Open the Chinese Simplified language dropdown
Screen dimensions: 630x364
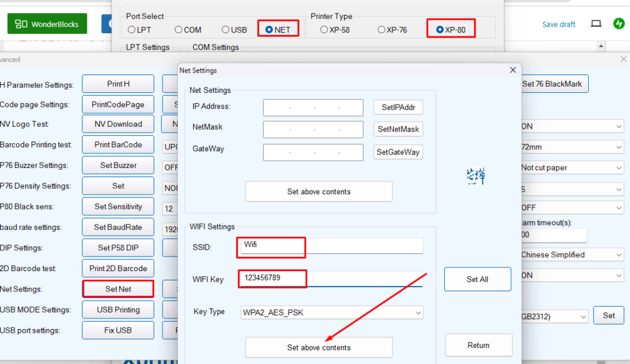click(x=572, y=255)
